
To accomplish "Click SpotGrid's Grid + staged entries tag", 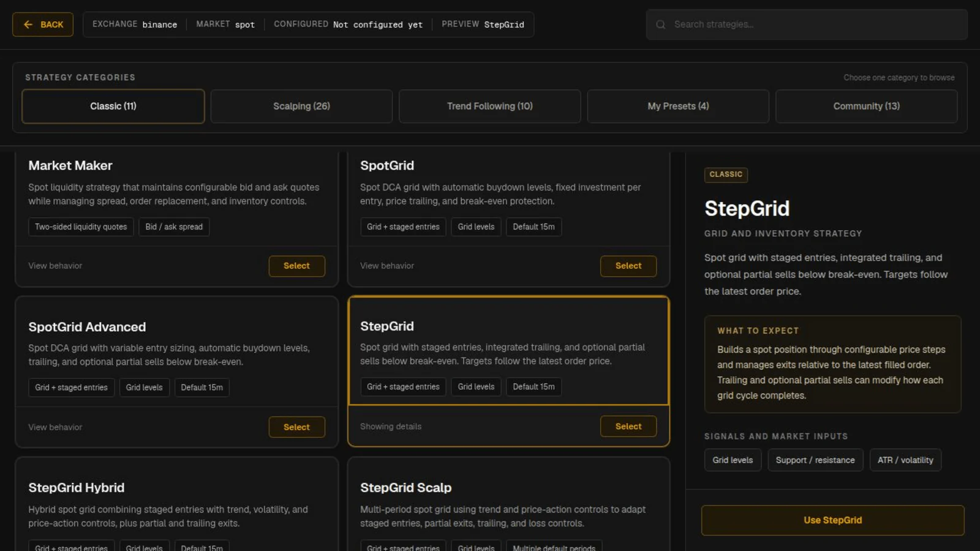I will (x=403, y=227).
